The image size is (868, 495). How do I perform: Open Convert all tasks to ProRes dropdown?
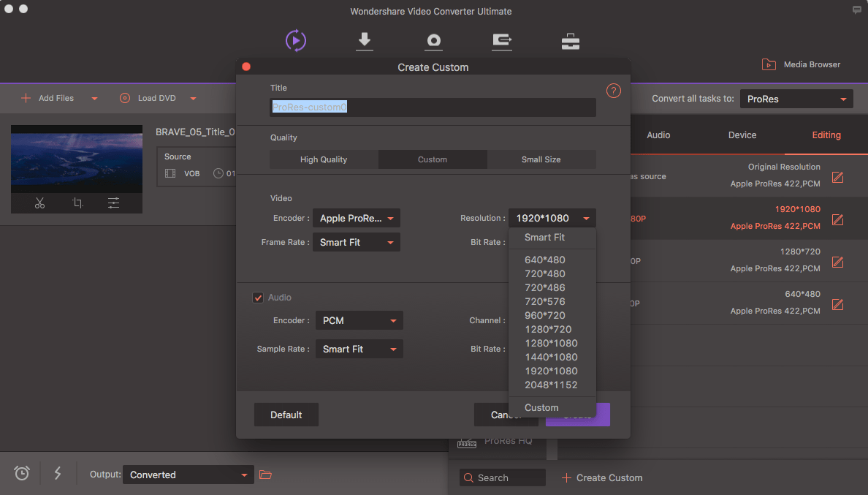[x=796, y=99]
